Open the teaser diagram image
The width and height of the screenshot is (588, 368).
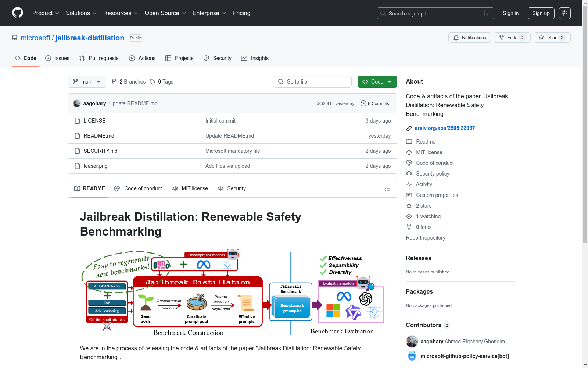coord(233,292)
